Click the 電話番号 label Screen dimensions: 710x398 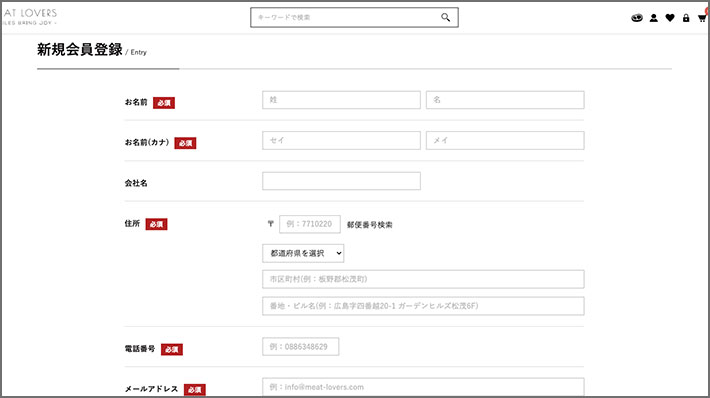(140, 349)
